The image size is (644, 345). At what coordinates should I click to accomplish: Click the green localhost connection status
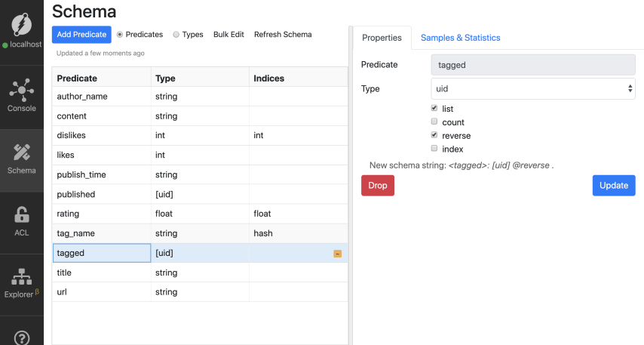point(22,45)
